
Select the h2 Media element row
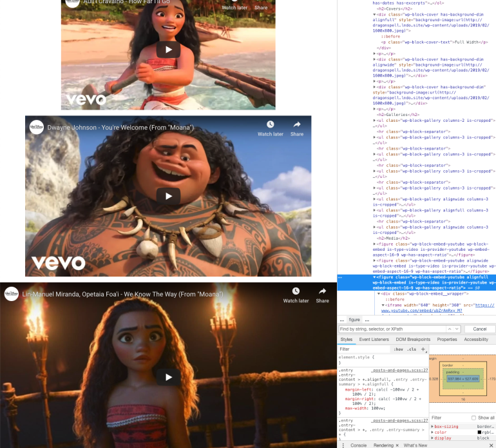[x=393, y=238]
